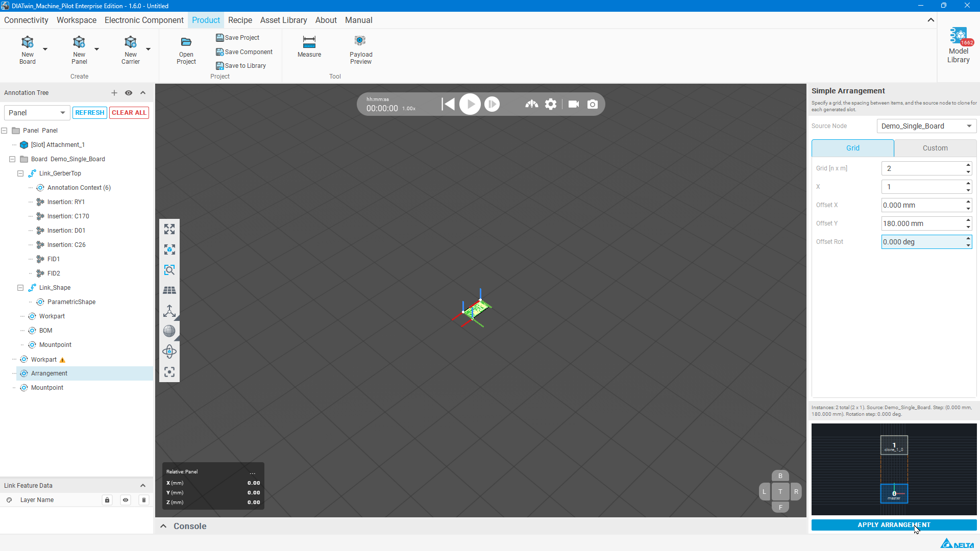This screenshot has width=980, height=551.
Task: Open Source Node dropdown
Action: [x=926, y=126]
